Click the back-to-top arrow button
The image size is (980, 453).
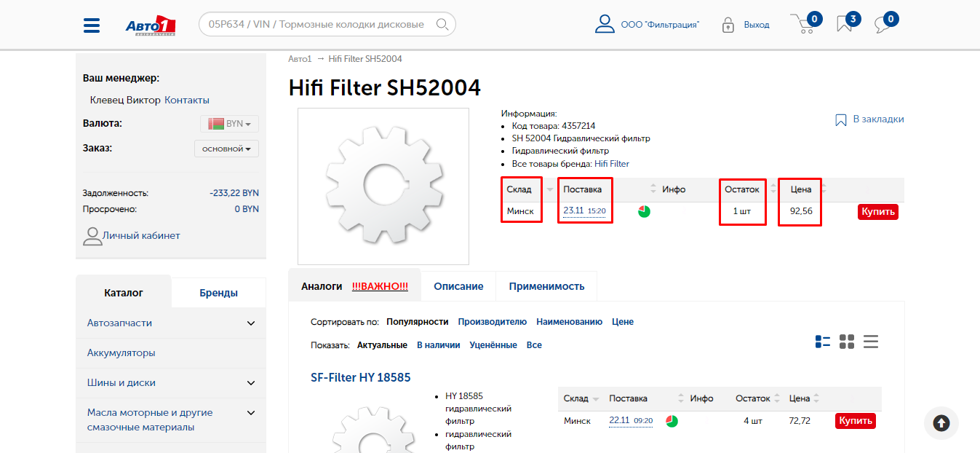[941, 423]
